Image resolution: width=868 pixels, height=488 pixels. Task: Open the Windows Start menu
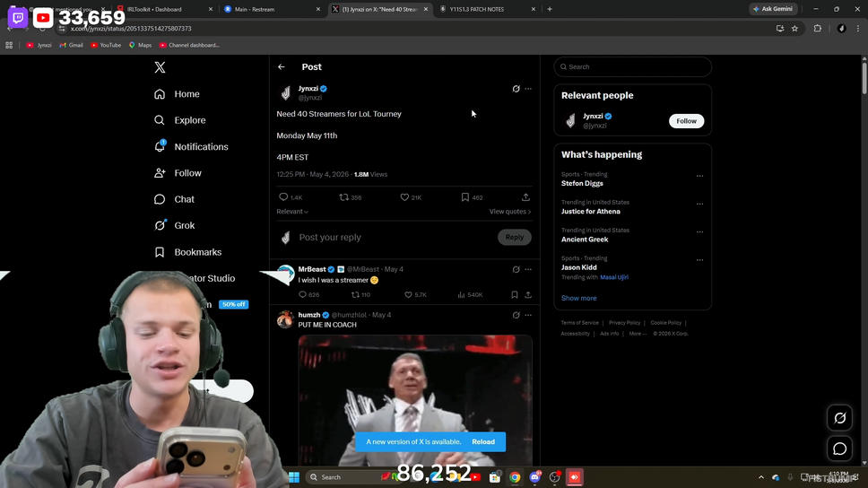tap(294, 477)
